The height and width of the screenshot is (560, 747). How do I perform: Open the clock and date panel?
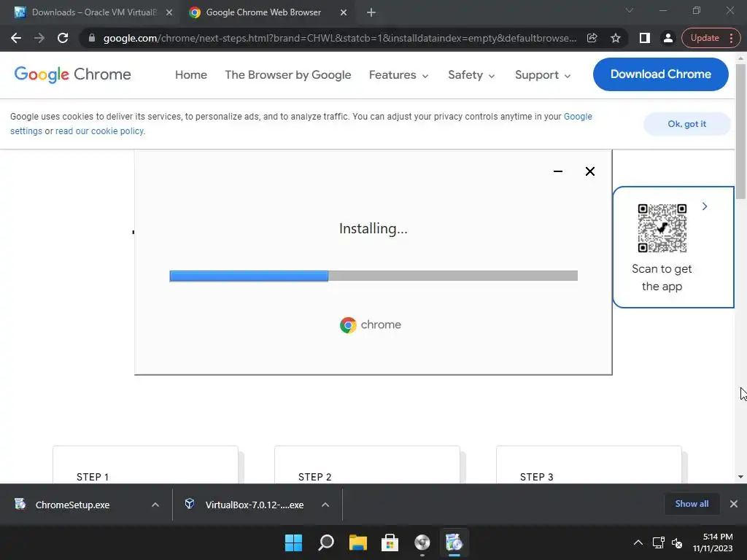click(x=713, y=542)
